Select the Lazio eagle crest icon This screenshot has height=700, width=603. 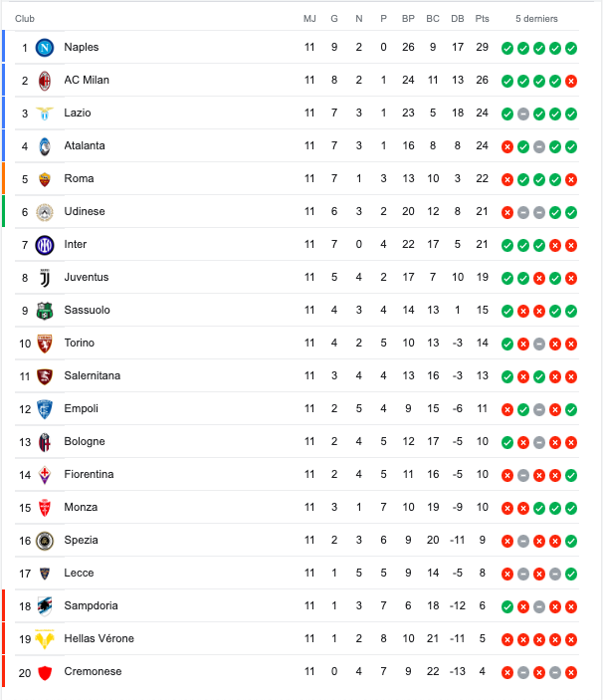(44, 113)
